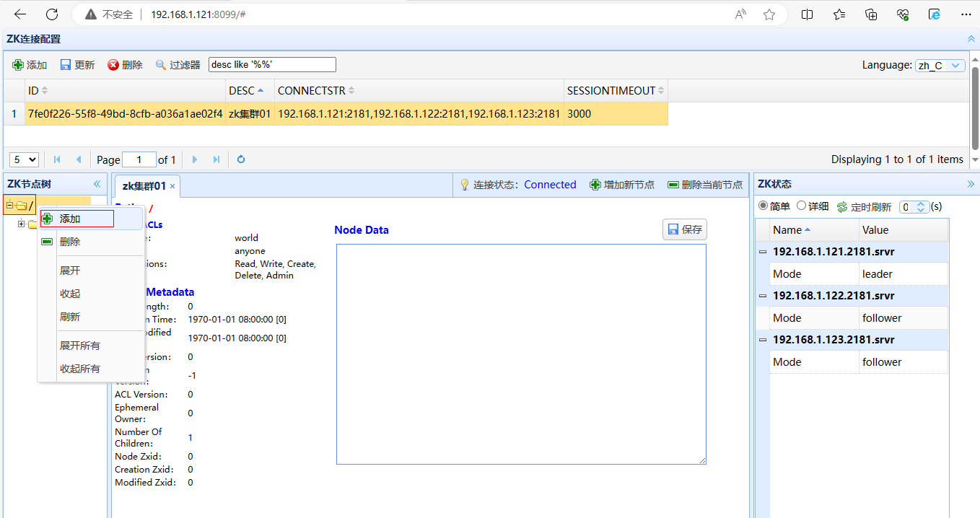This screenshot has width=980, height=518.
Task: Open the Filter magnifier tool
Action: (x=161, y=65)
